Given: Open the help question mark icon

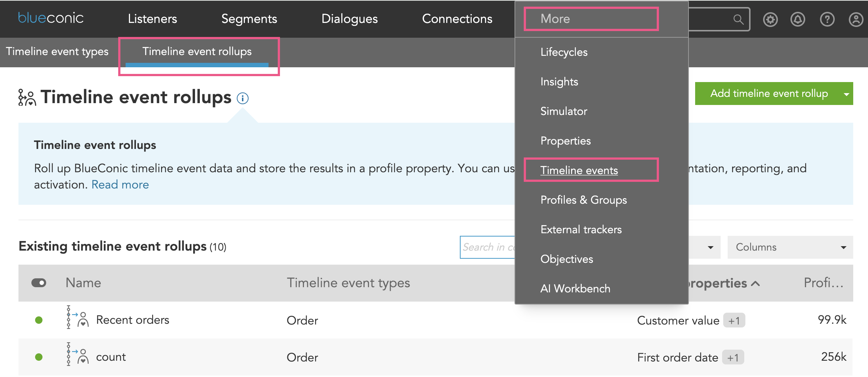Looking at the screenshot, I should [827, 19].
